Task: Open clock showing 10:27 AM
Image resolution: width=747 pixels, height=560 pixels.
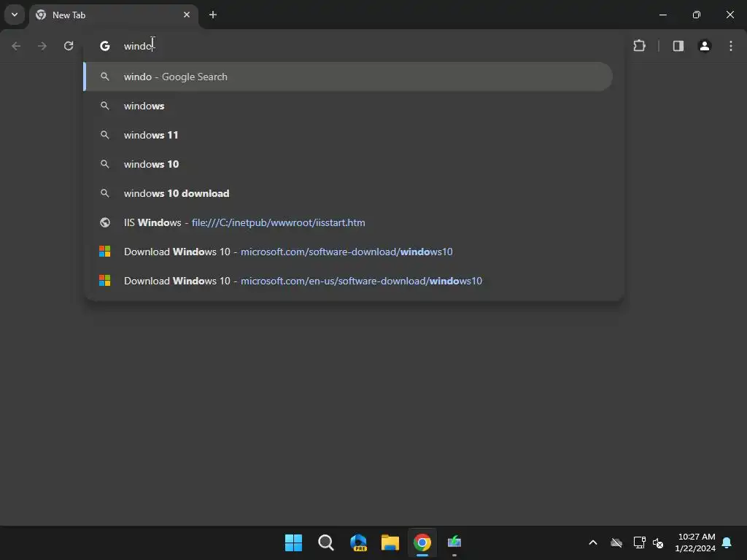Action: point(695,542)
